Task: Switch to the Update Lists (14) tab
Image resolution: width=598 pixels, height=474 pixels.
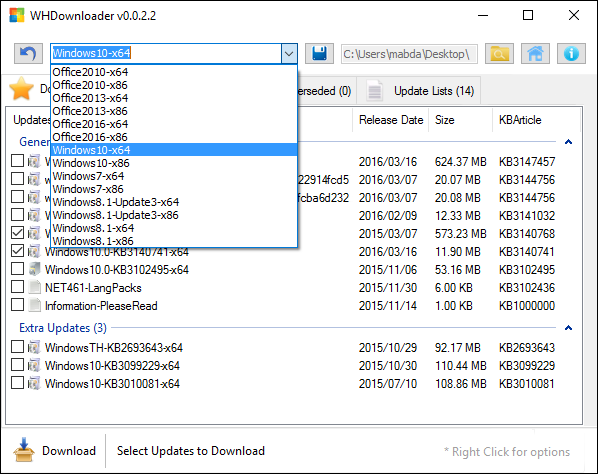Action: (420, 91)
